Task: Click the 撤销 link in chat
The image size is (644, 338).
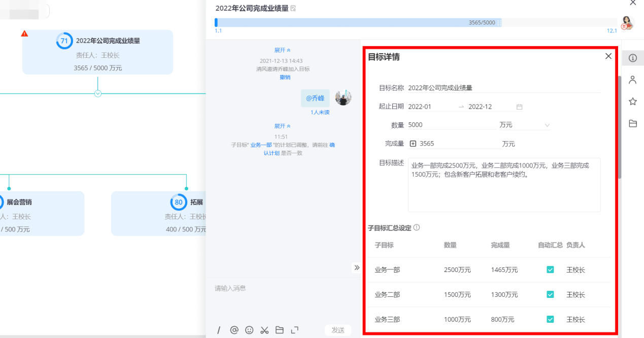Action: [285, 77]
